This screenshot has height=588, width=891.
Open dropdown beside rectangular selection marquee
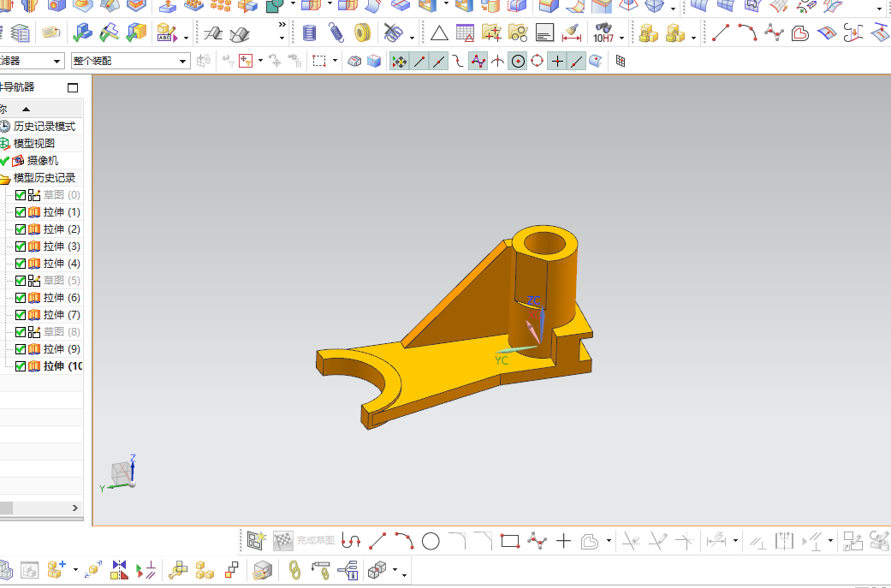335,60
